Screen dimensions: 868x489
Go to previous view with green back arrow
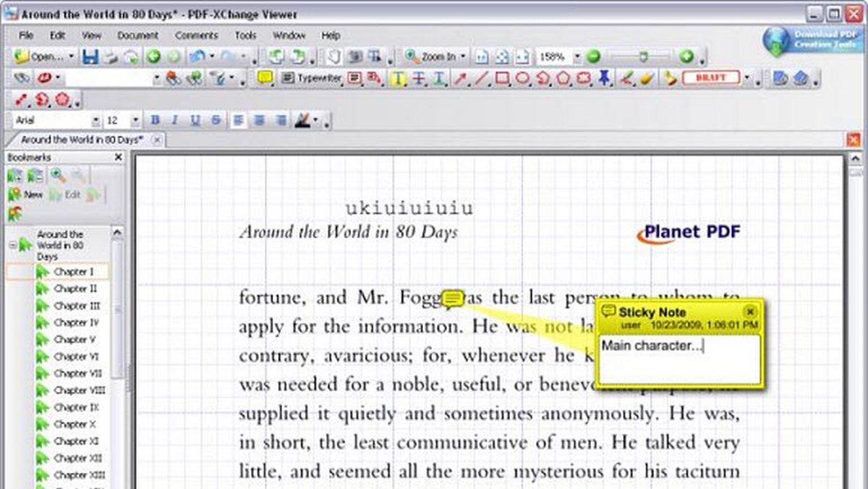153,56
